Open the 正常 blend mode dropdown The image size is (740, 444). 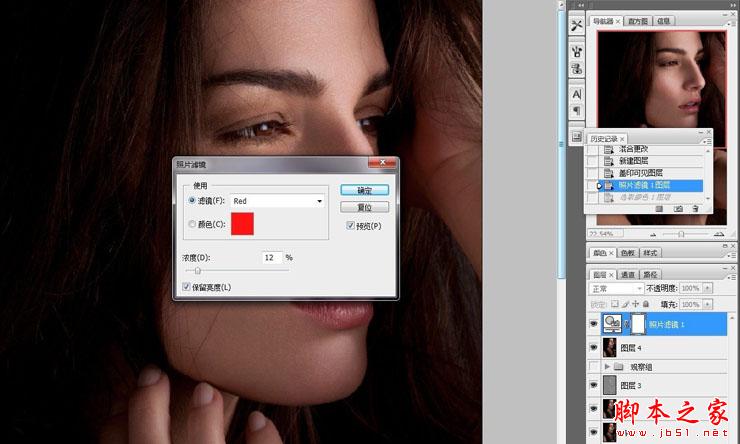[616, 288]
